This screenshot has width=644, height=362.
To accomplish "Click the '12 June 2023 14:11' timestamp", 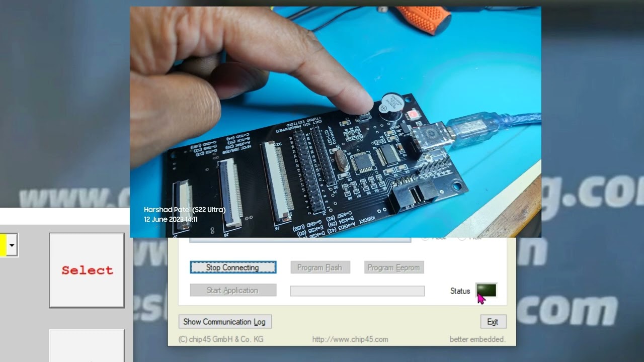I will coord(171,220).
